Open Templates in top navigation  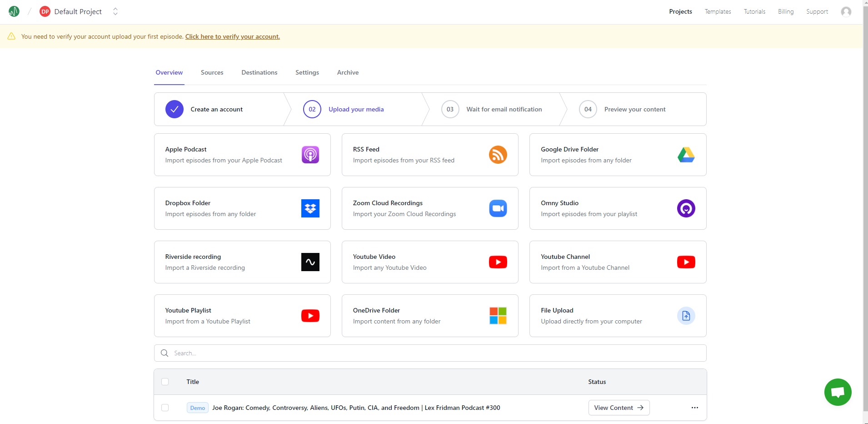coord(718,12)
